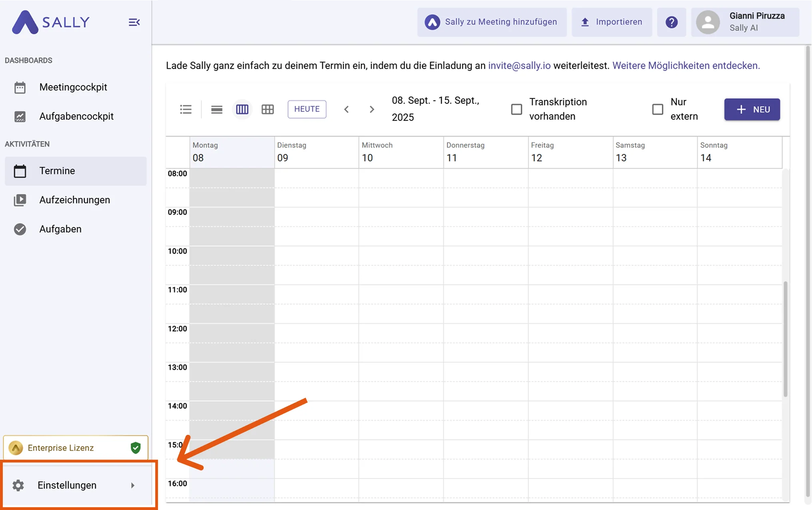Open the invite@sally.io email link
This screenshot has height=510, width=812.
(519, 66)
